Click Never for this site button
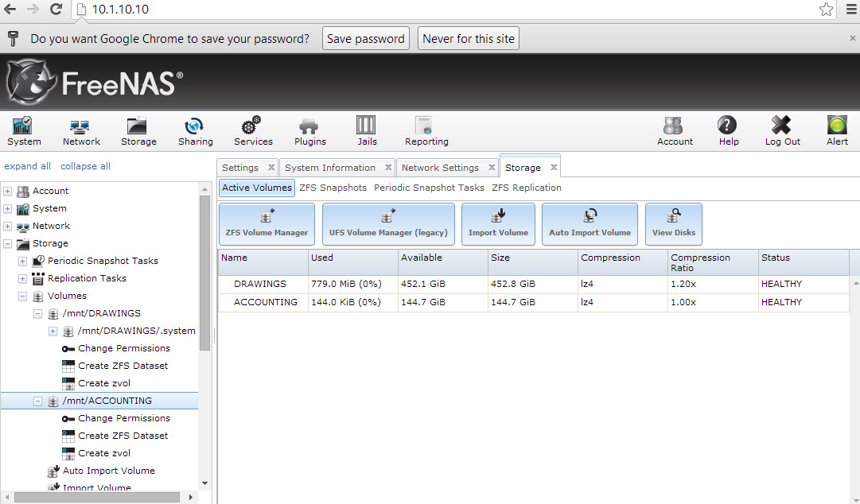This screenshot has width=860, height=504. (x=469, y=38)
